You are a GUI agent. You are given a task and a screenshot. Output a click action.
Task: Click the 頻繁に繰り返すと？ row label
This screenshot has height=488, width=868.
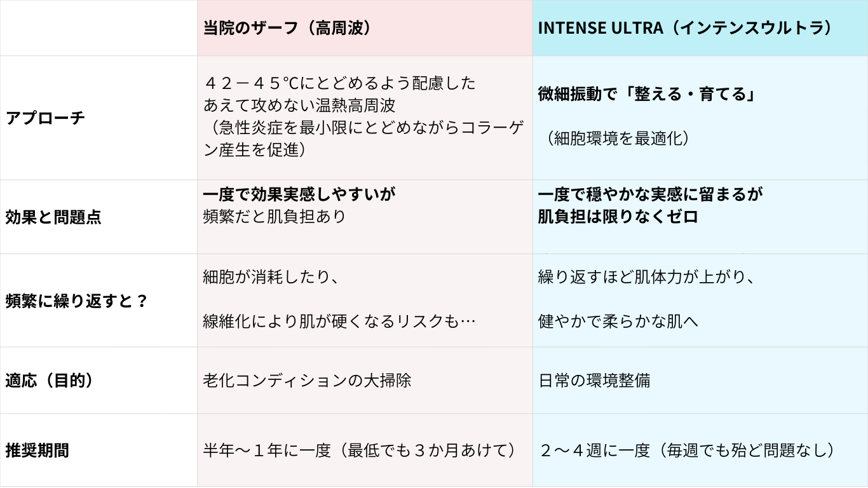point(76,301)
